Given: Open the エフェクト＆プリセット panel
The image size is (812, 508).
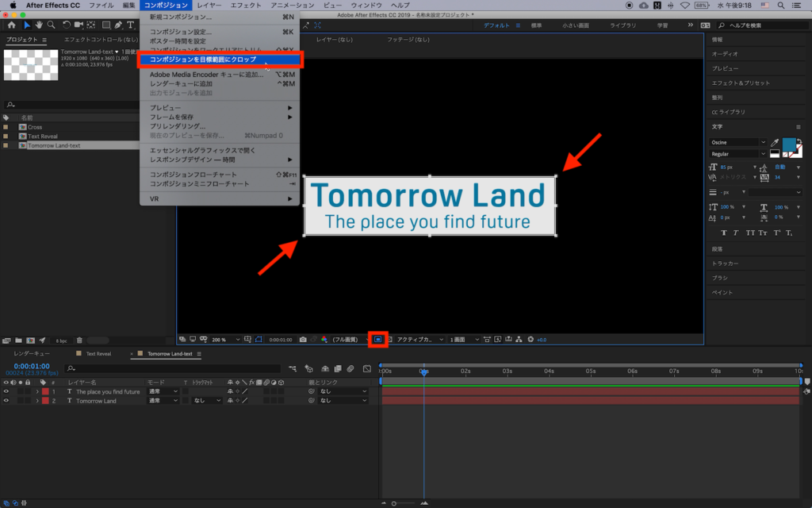Looking at the screenshot, I should pyautogui.click(x=741, y=83).
